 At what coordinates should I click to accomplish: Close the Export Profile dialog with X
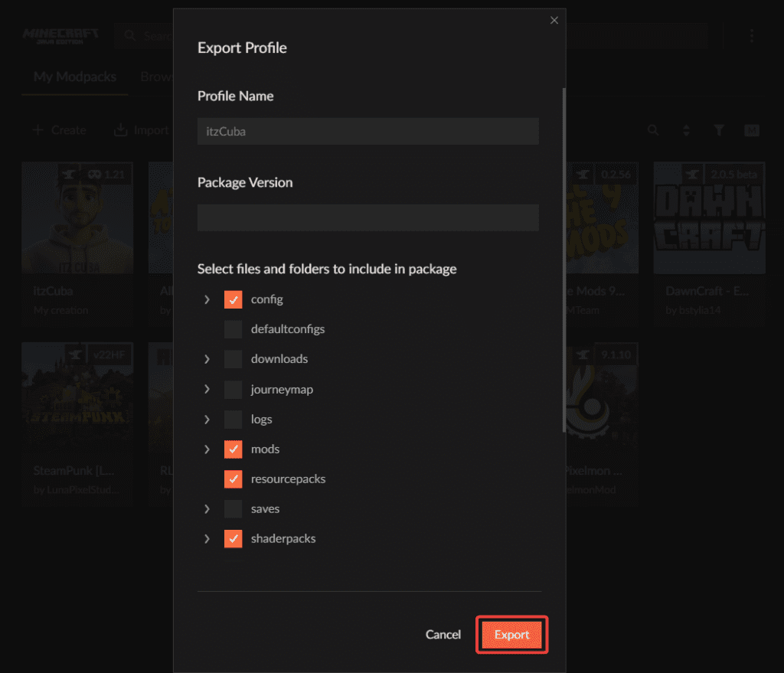(x=554, y=21)
